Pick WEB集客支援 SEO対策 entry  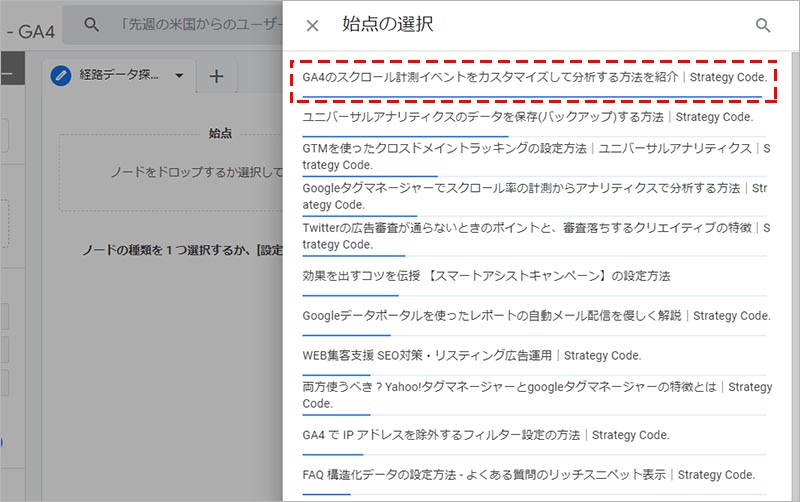click(471, 355)
